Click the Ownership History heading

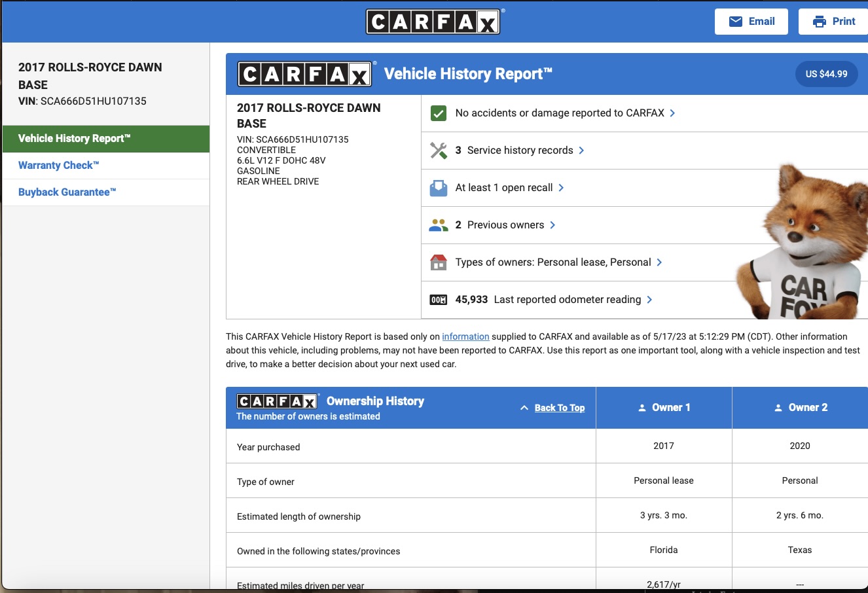(x=375, y=401)
